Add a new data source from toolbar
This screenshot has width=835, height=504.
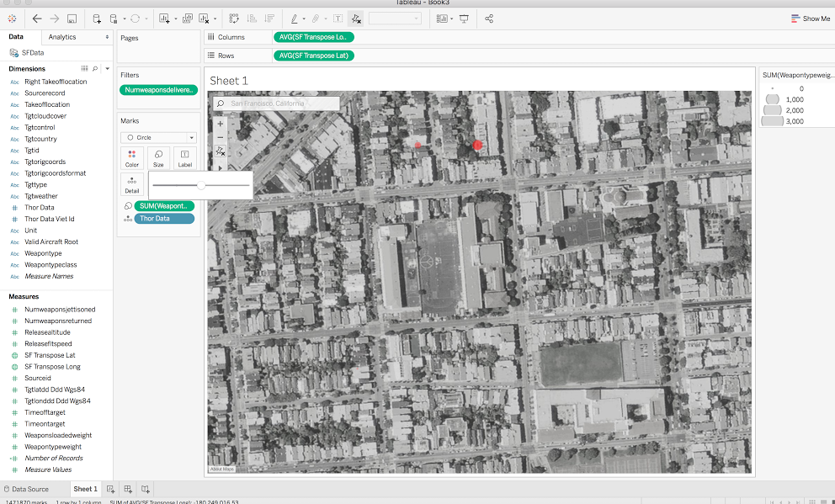(x=97, y=19)
